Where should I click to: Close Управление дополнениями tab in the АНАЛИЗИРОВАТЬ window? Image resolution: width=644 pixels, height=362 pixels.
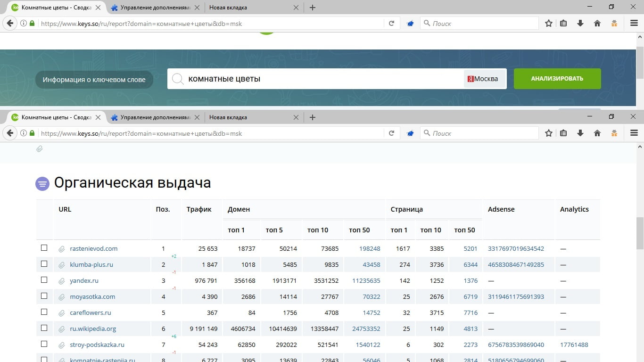[x=197, y=7]
